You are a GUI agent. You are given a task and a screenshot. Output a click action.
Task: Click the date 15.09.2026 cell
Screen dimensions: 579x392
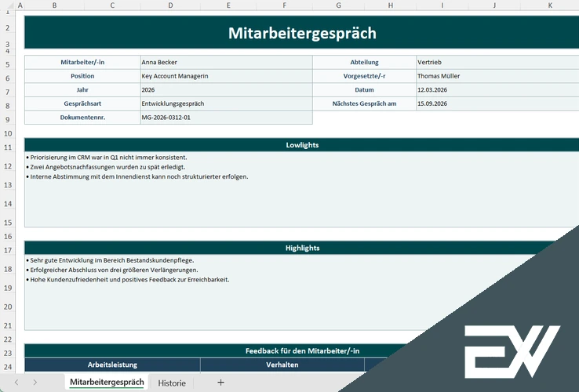[x=497, y=103]
